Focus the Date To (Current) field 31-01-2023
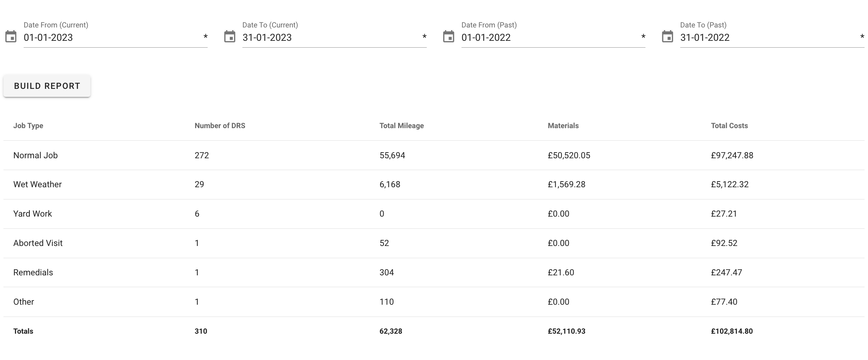The height and width of the screenshot is (360, 868). coord(329,38)
